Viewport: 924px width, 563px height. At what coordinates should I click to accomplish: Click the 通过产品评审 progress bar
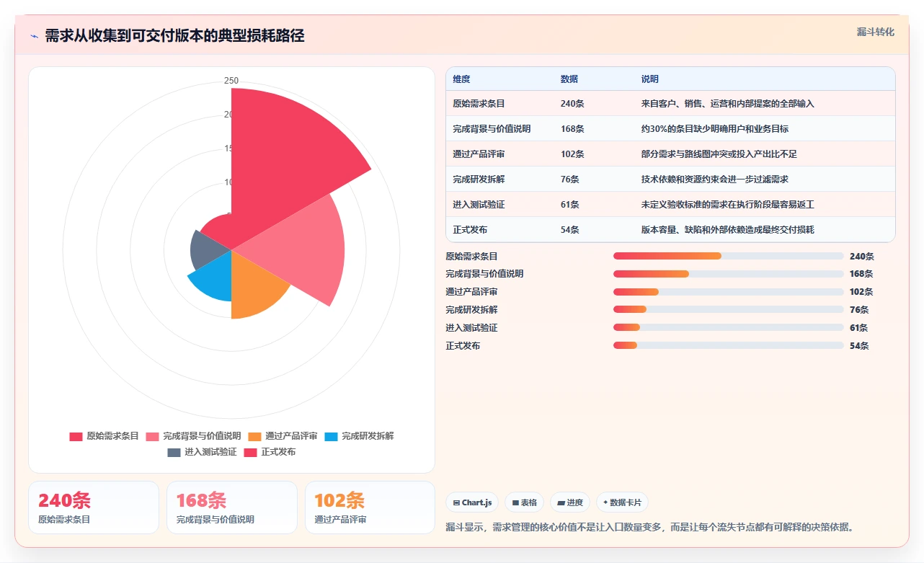(728, 292)
